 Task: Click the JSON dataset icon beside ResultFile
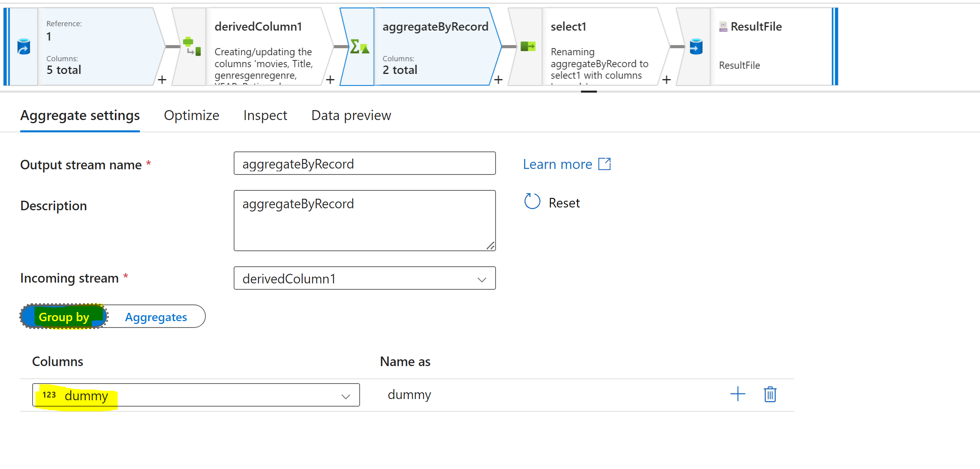[723, 26]
